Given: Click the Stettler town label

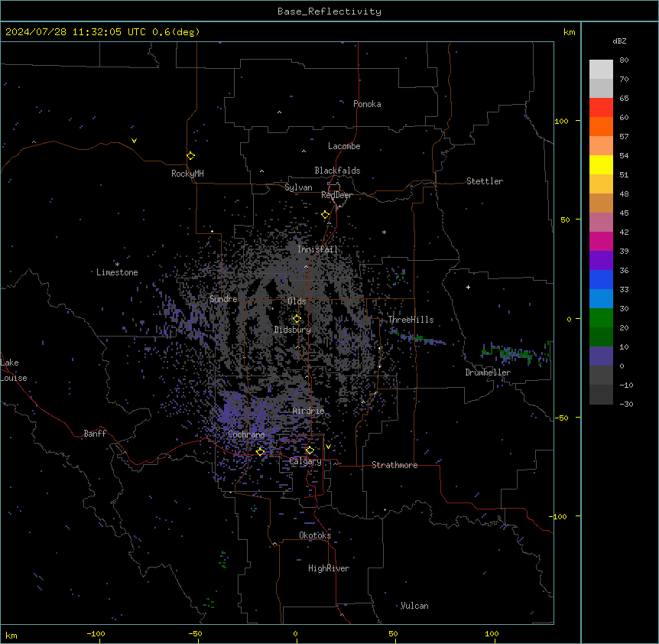Looking at the screenshot, I should tap(485, 181).
